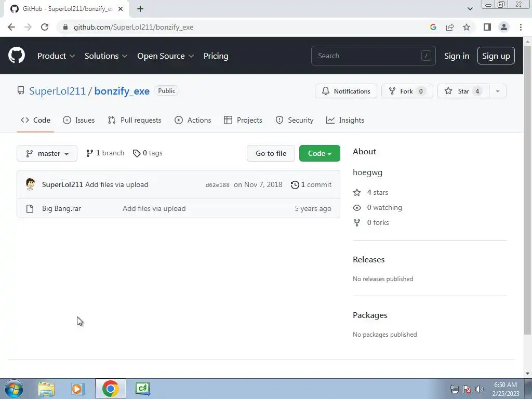Click the Notifications button
Viewport: 532px width, 399px height.
pyautogui.click(x=345, y=91)
